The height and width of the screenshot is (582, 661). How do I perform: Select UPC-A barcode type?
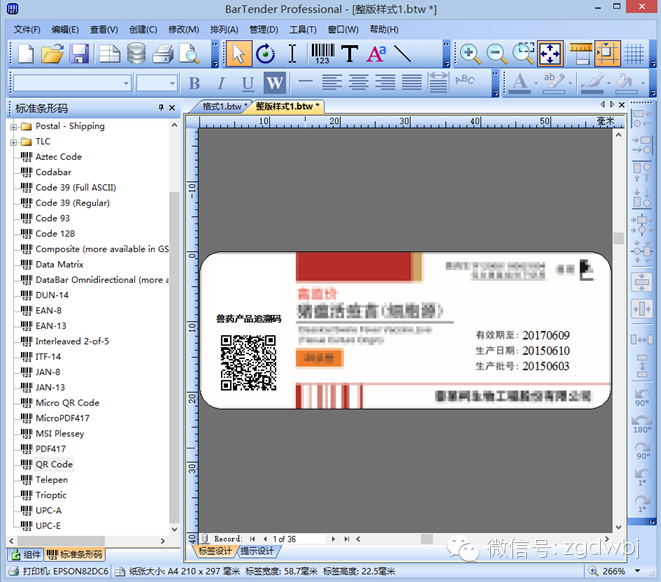point(48,511)
